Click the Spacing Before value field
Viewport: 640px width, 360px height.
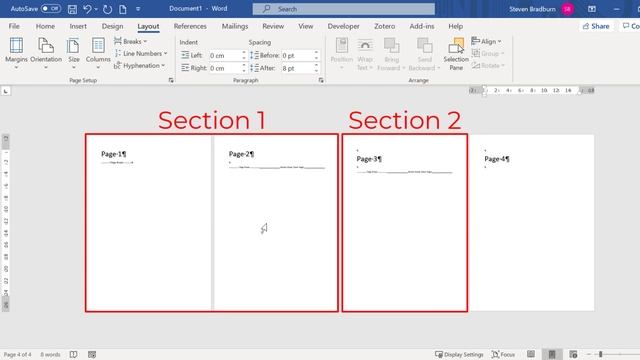(x=297, y=55)
